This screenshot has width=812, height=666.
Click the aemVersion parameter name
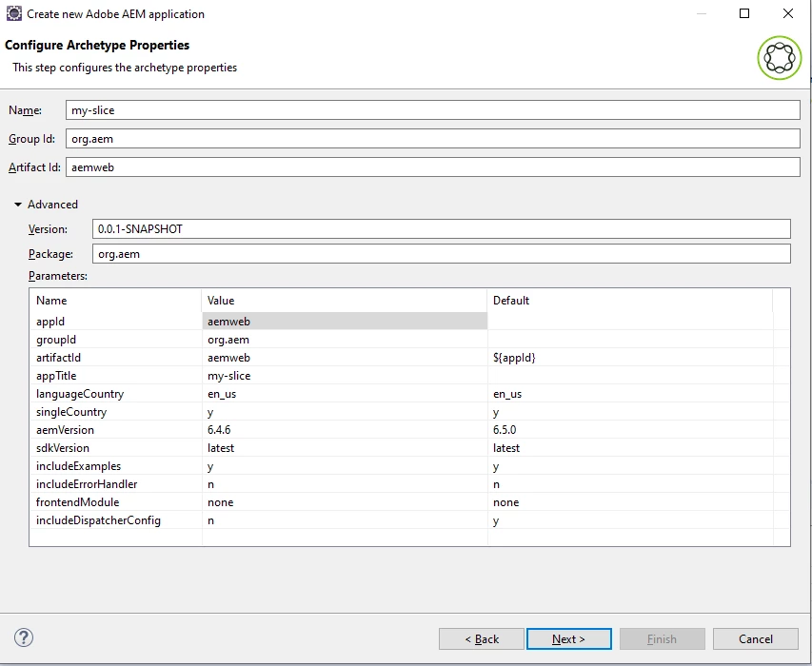click(65, 430)
